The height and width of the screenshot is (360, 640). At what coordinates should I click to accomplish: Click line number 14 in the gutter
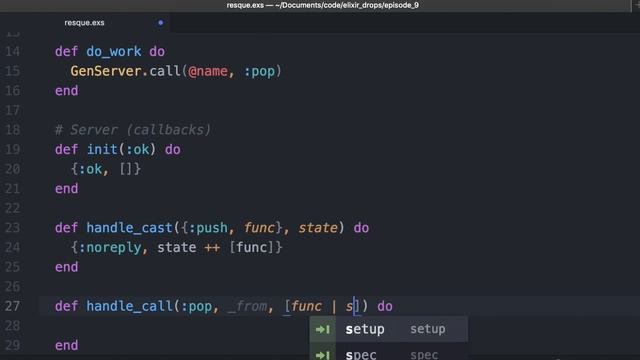[x=12, y=52]
